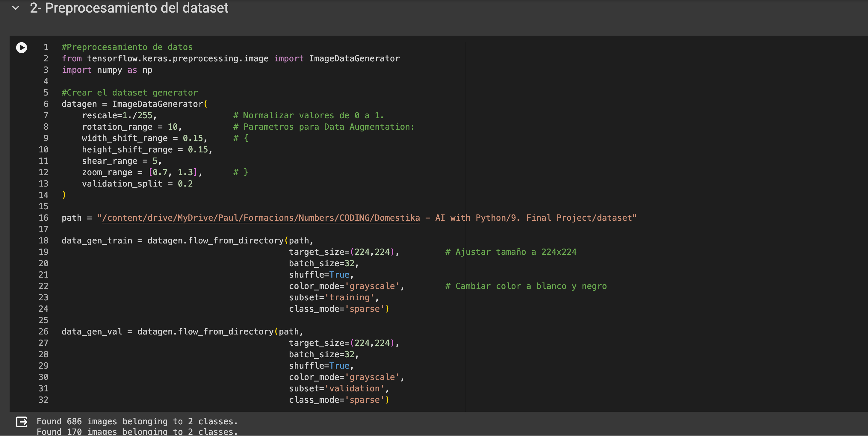This screenshot has height=436, width=868.
Task: Click line number 16 in the gutter
Action: coord(43,218)
